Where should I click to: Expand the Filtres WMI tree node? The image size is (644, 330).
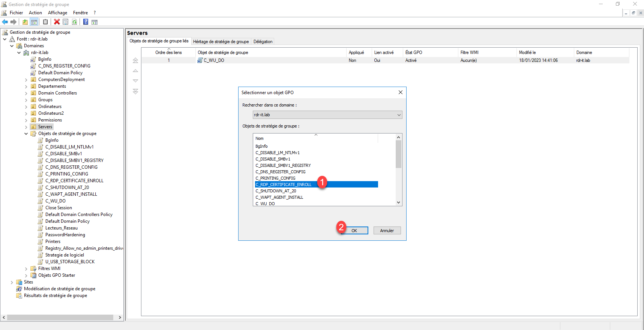point(26,268)
